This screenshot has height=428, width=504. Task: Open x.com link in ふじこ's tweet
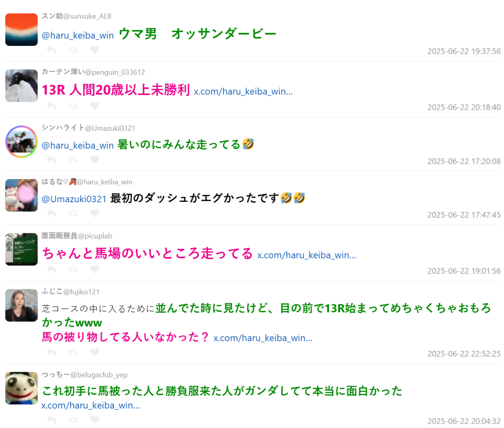[263, 338]
